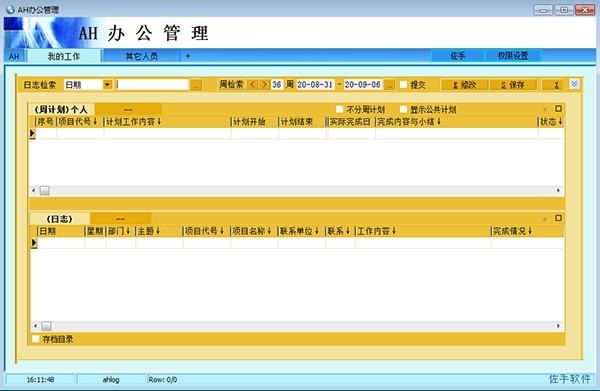Toggle the 提交 checkbox
The height and width of the screenshot is (391, 600).
[x=403, y=85]
